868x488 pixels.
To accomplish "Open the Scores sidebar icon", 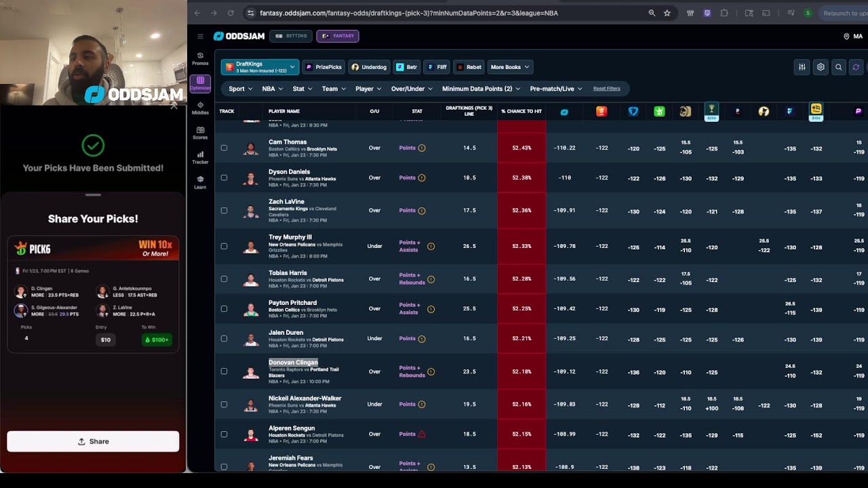I will point(200,133).
